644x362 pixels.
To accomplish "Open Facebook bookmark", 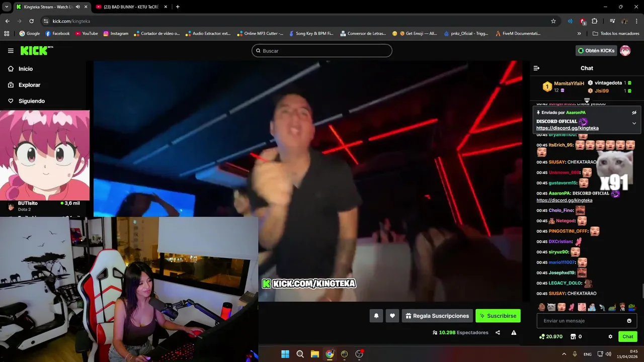I will (x=57, y=33).
